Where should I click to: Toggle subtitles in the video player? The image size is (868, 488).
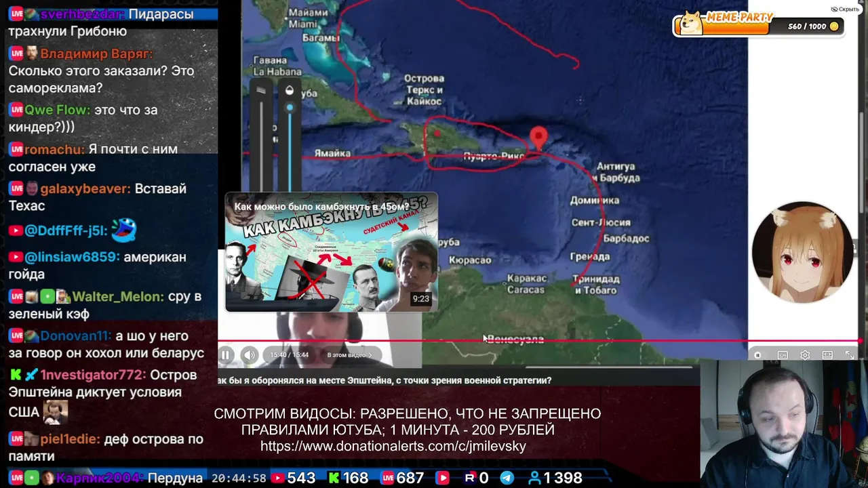[x=783, y=355]
